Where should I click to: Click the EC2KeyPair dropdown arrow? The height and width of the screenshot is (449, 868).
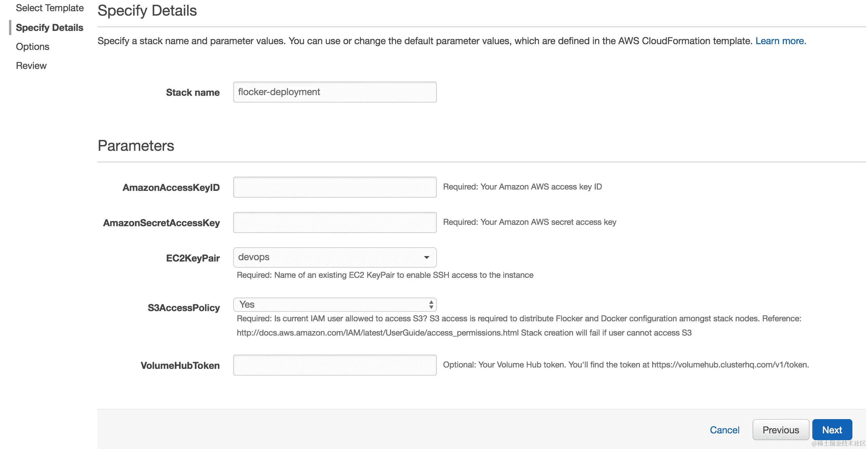tap(426, 257)
